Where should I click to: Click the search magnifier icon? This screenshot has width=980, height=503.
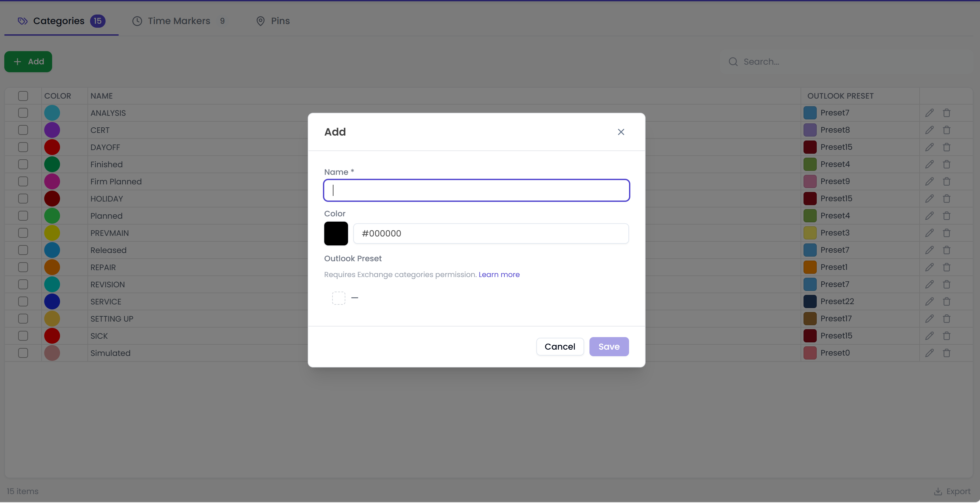[733, 62]
